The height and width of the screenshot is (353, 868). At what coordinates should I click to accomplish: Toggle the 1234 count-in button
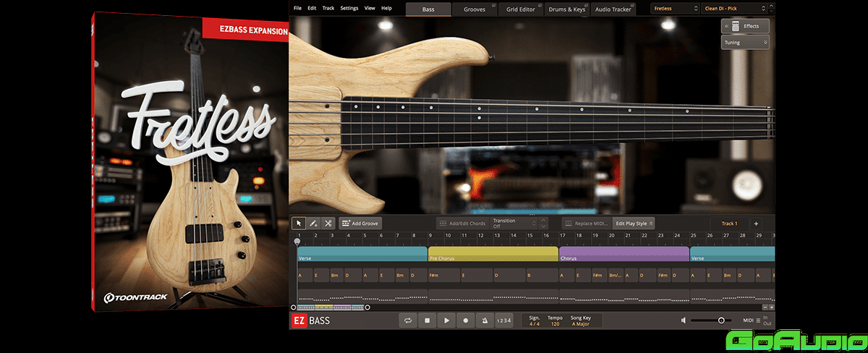pos(504,320)
